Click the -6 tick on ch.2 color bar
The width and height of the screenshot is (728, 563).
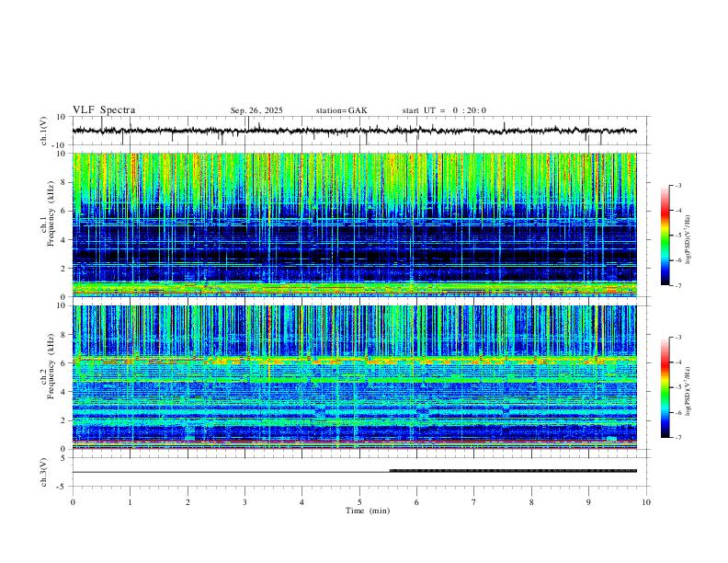(677, 412)
